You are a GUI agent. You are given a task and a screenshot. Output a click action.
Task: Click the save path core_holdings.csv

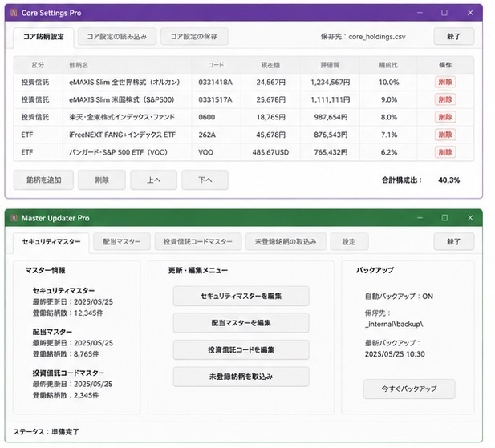coord(377,37)
